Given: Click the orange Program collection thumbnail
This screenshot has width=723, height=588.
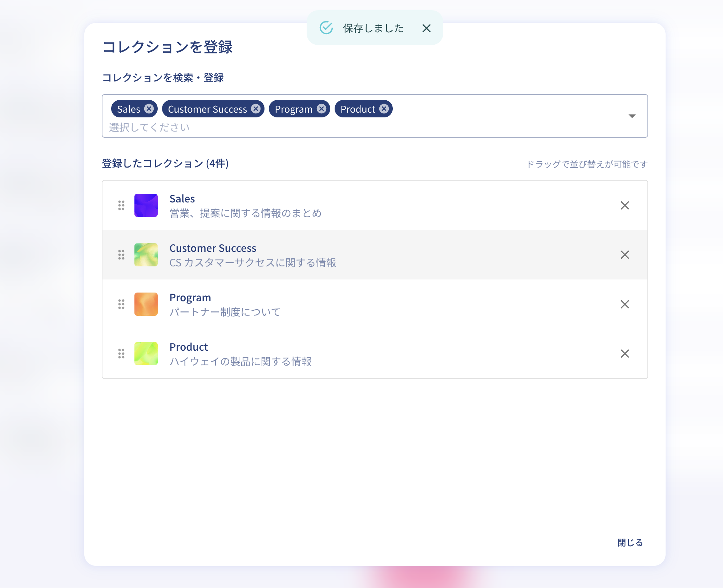Looking at the screenshot, I should (146, 304).
